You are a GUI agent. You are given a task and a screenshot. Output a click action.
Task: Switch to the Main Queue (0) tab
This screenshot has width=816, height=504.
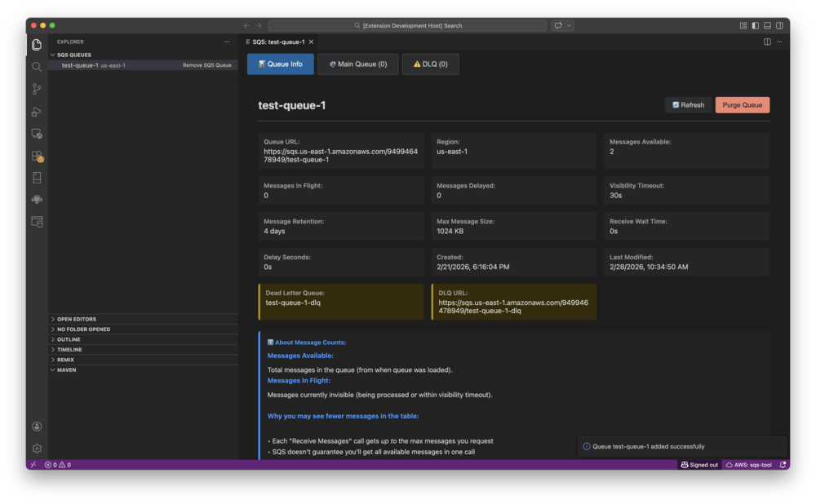click(x=358, y=64)
